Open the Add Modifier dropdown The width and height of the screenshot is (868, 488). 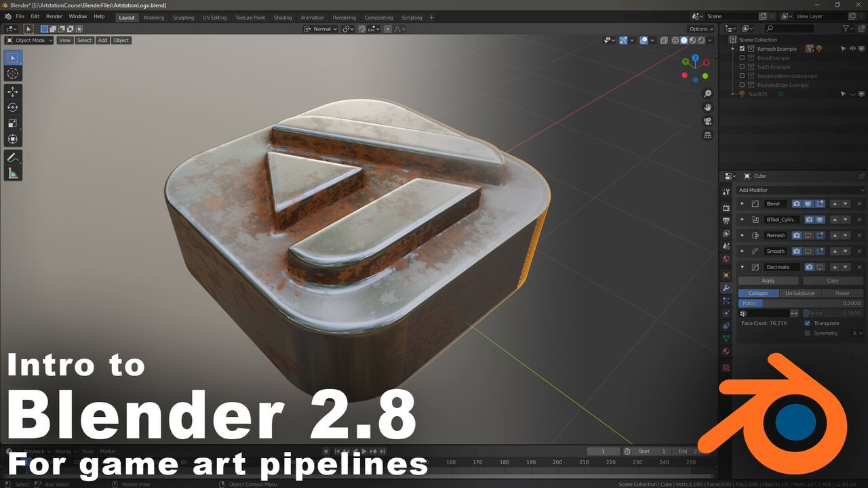[x=802, y=190]
